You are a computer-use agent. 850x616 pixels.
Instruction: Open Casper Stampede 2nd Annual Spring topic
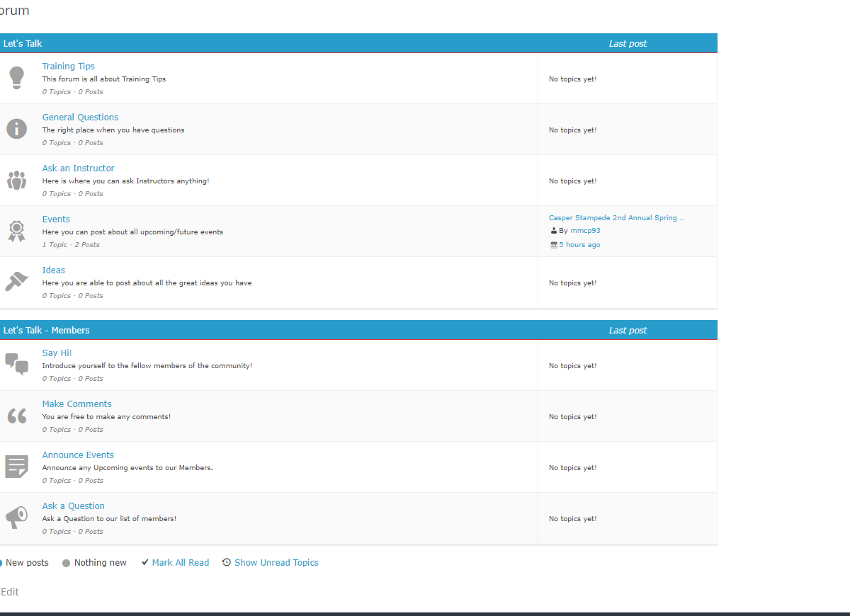click(x=617, y=218)
